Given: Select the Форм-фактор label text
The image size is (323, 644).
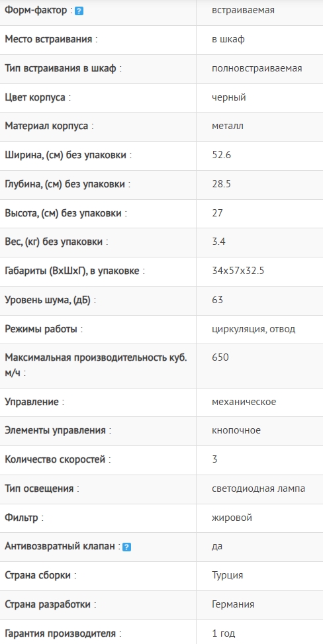Looking at the screenshot, I should [36, 11].
